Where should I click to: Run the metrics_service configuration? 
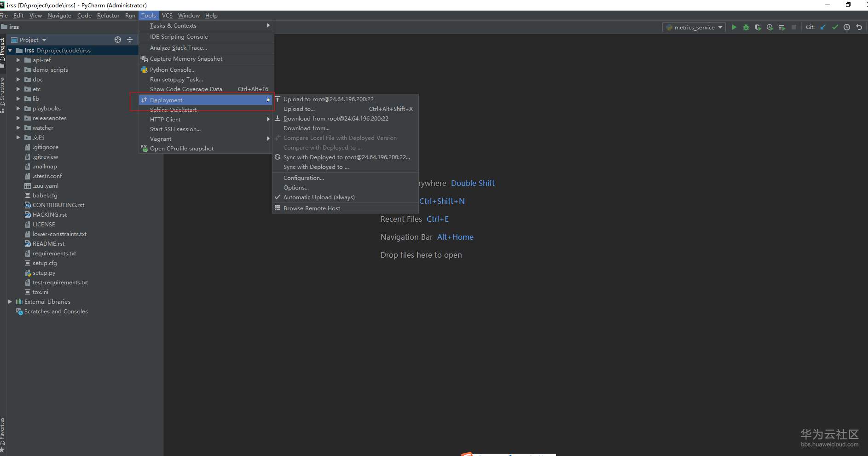734,27
